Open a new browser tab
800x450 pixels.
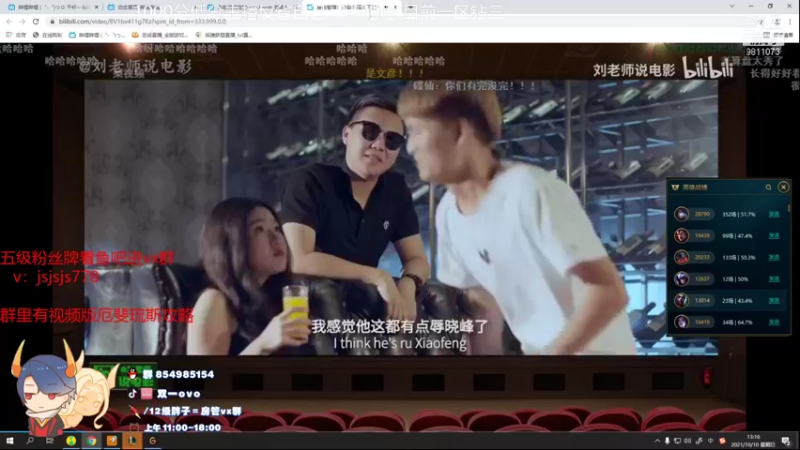coord(411,7)
